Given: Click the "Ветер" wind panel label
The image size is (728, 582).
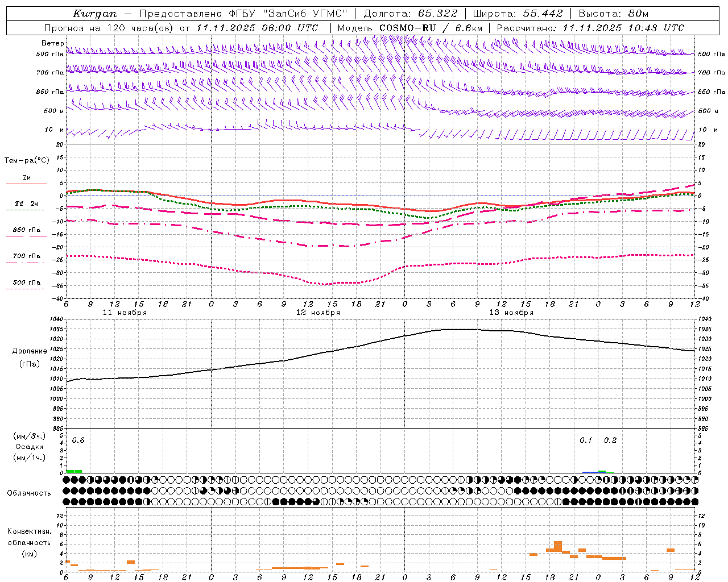Looking at the screenshot, I should pyautogui.click(x=53, y=43).
